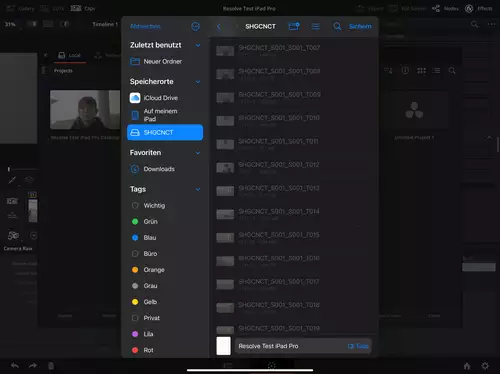Select file SHGCNCT_S001_S001_T007
The width and height of the screenshot is (500, 374).
(x=294, y=51)
